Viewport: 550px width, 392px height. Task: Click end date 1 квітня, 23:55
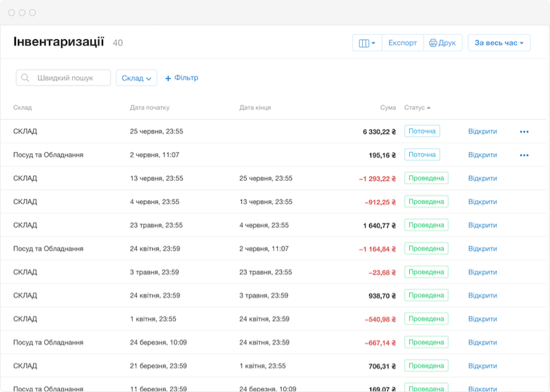[x=263, y=366]
